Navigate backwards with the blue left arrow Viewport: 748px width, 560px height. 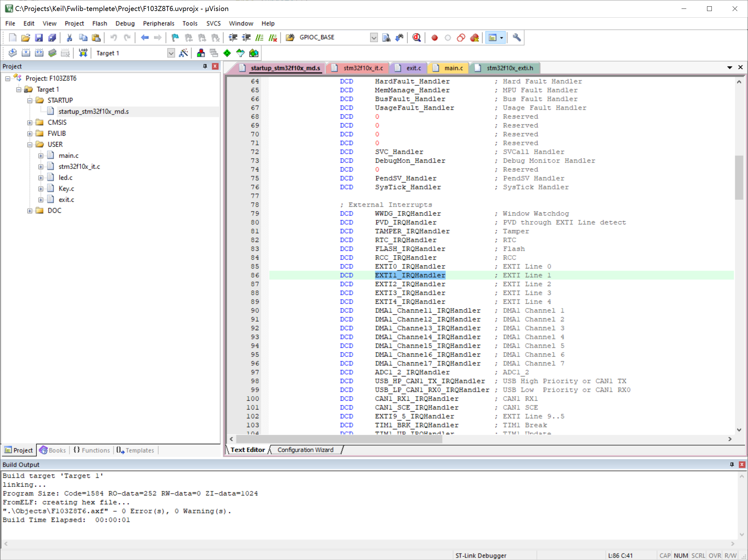coord(145,37)
